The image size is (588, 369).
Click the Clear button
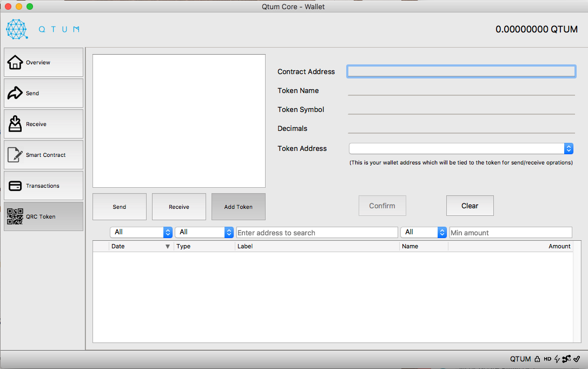(x=470, y=206)
